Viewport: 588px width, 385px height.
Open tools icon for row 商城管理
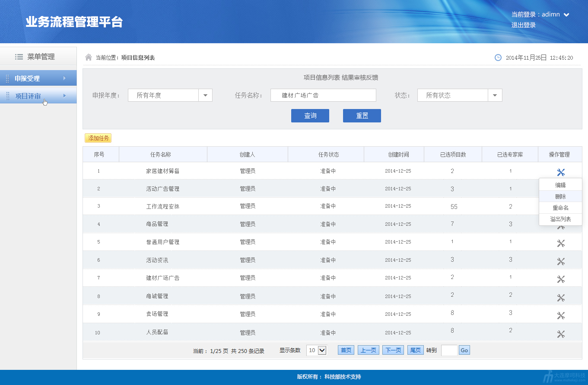[561, 298]
